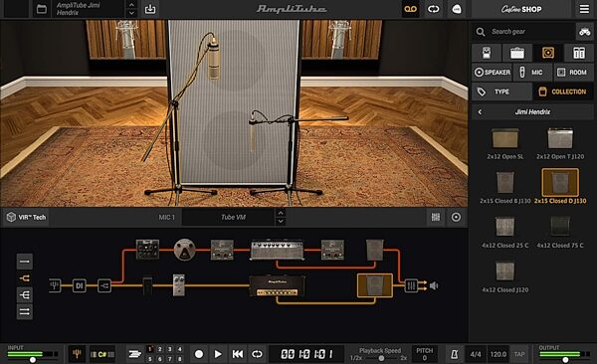This screenshot has width=597, height=364.
Task: Open the VIR Tech cube icon
Action: coord(11,218)
